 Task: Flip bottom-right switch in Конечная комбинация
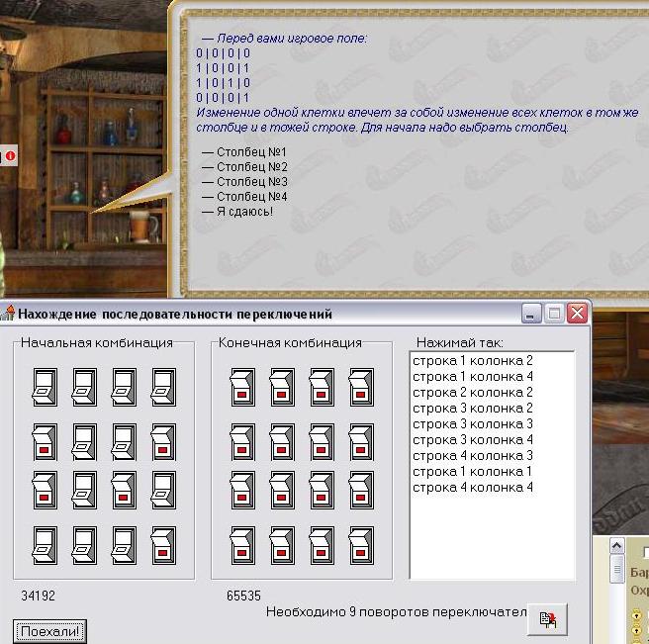(361, 545)
